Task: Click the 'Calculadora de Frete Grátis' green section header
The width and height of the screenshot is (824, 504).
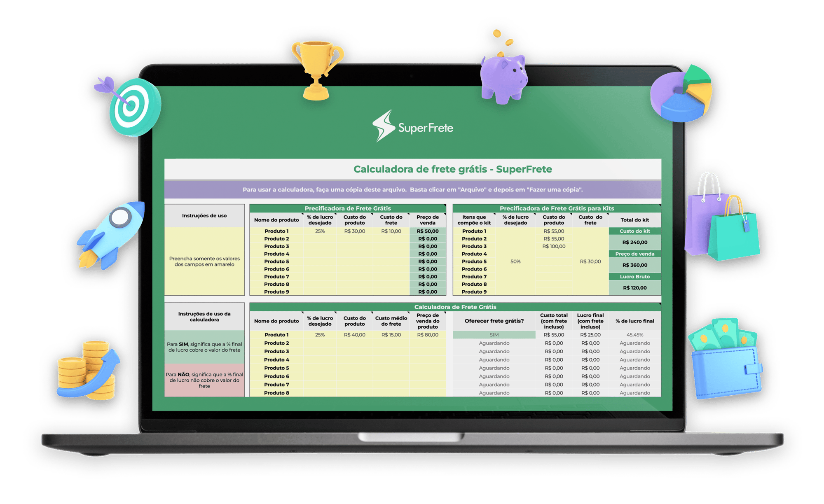Action: [x=455, y=307]
